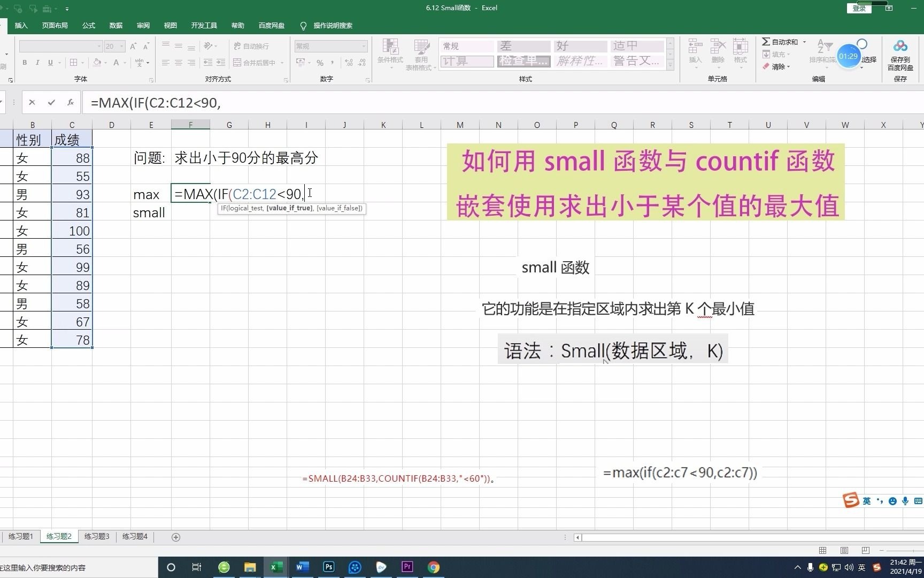This screenshot has width=924, height=578.
Task: Toggle Align Left for the cell
Action: click(x=166, y=63)
